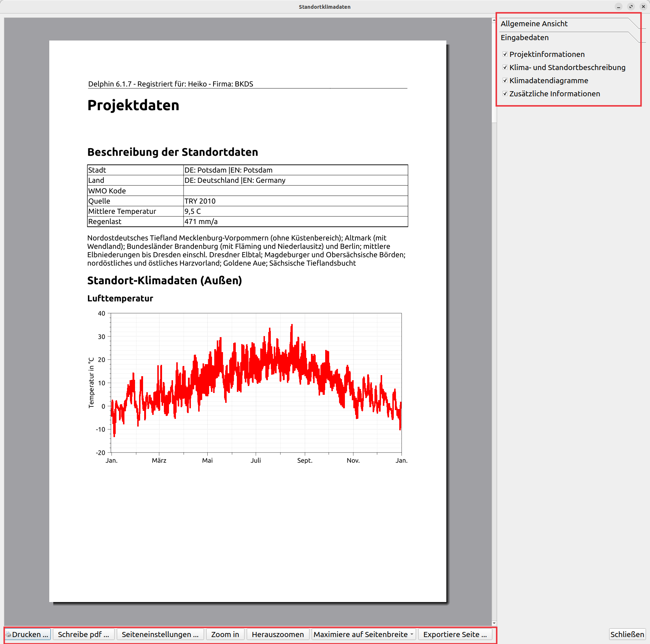Viewport: 650px width, 644px height.
Task: Click the Delphin 6.1.7 header line
Action: (x=170, y=84)
